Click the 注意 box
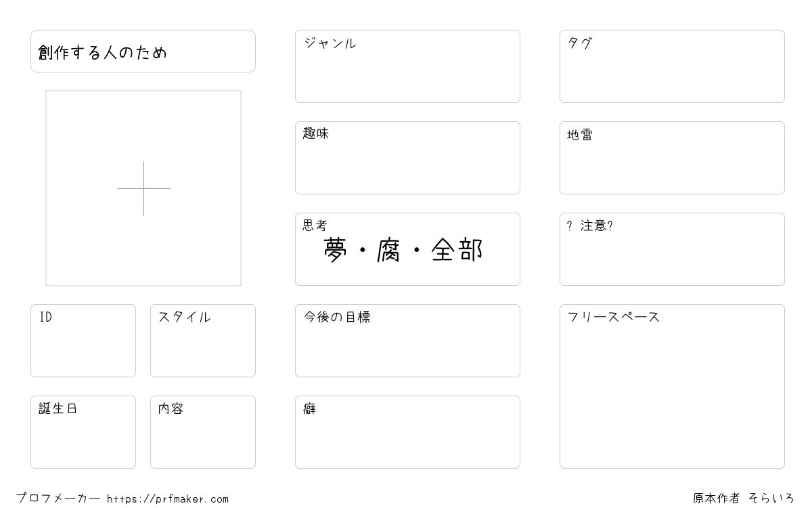 coord(672,249)
